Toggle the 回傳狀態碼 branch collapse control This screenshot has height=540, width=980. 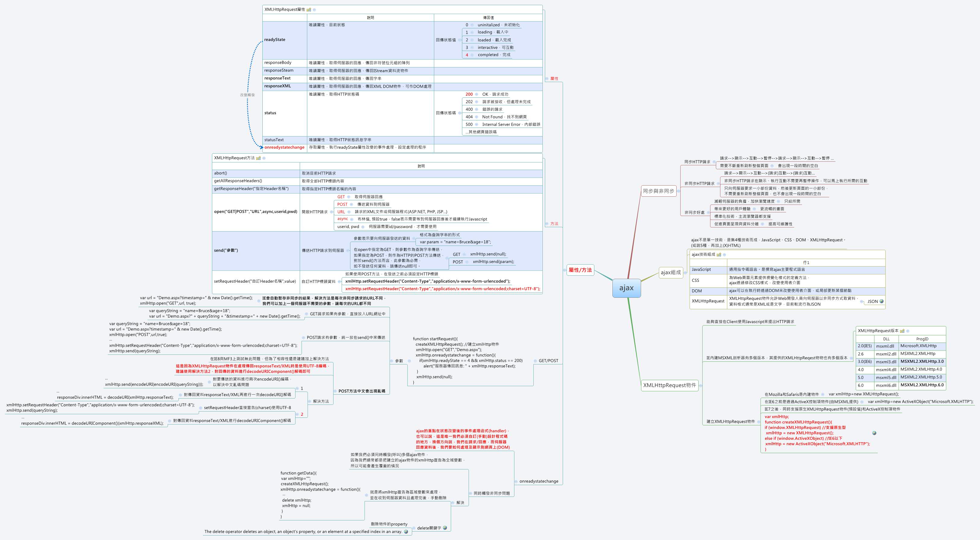point(460,113)
